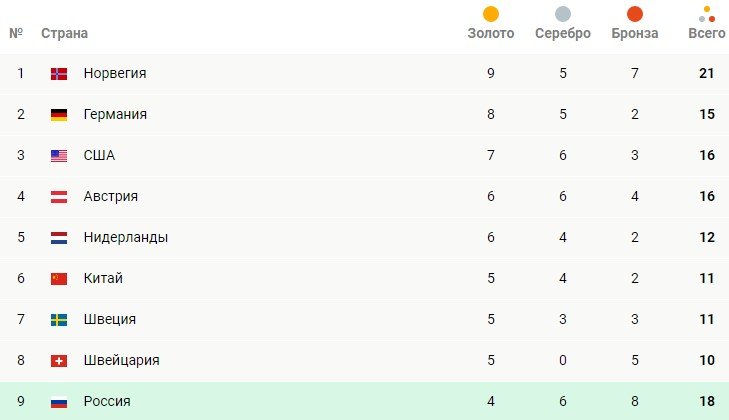Image resolution: width=729 pixels, height=420 pixels.
Task: Click the USA flag icon
Action: tap(59, 156)
